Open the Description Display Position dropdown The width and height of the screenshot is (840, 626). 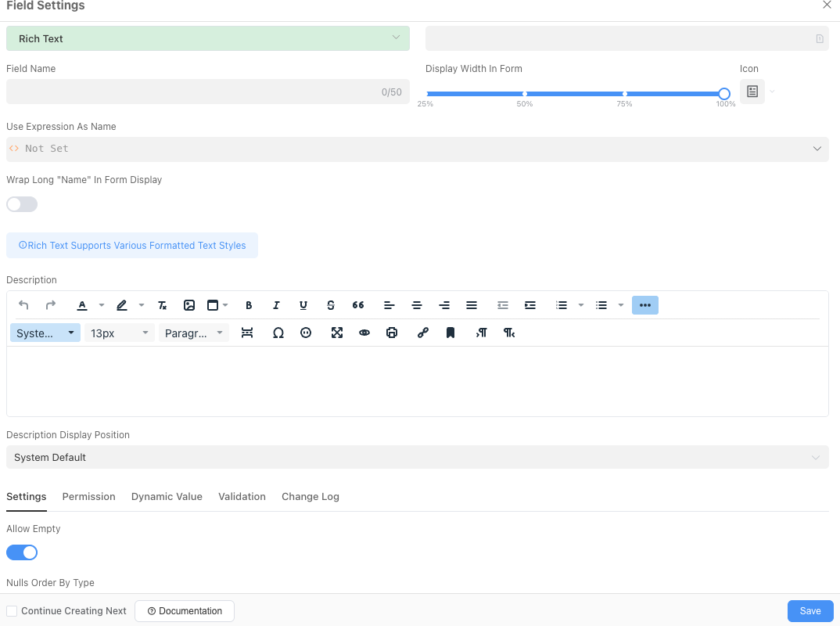pos(417,457)
